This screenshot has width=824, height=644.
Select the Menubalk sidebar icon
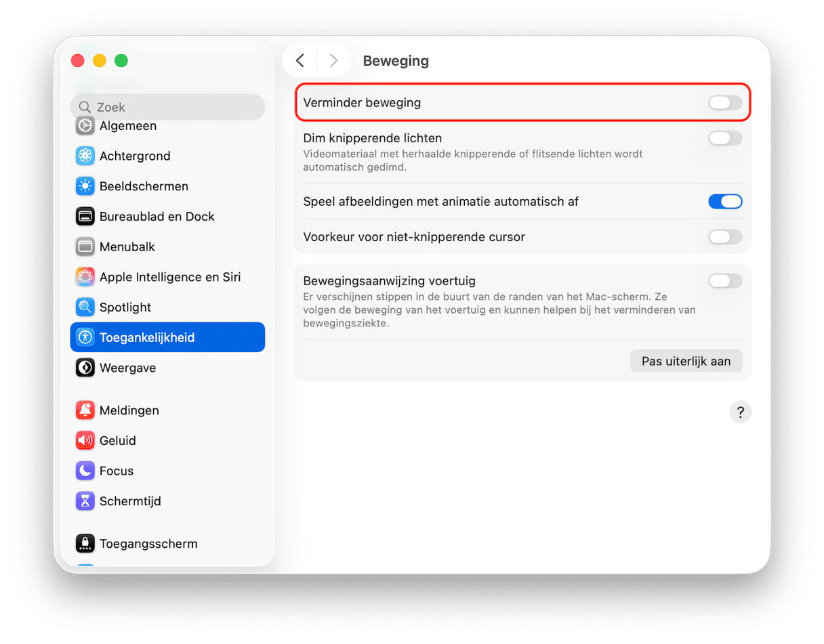(x=85, y=246)
